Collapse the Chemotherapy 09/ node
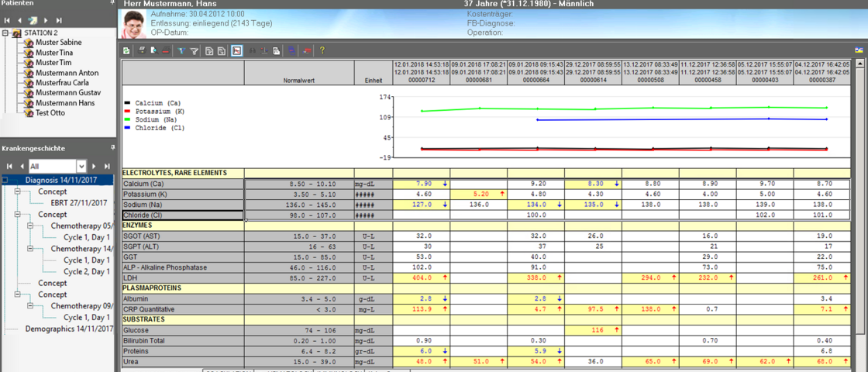868x372 pixels. (30, 305)
